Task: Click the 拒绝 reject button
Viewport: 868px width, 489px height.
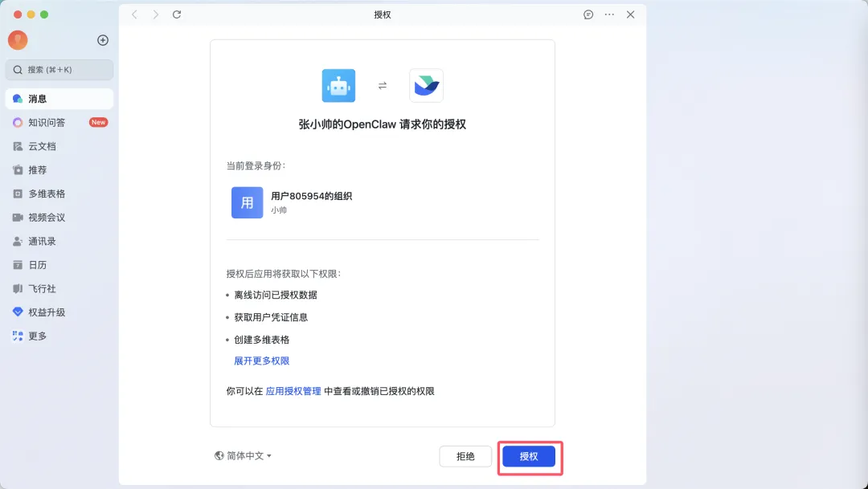Action: pyautogui.click(x=465, y=456)
